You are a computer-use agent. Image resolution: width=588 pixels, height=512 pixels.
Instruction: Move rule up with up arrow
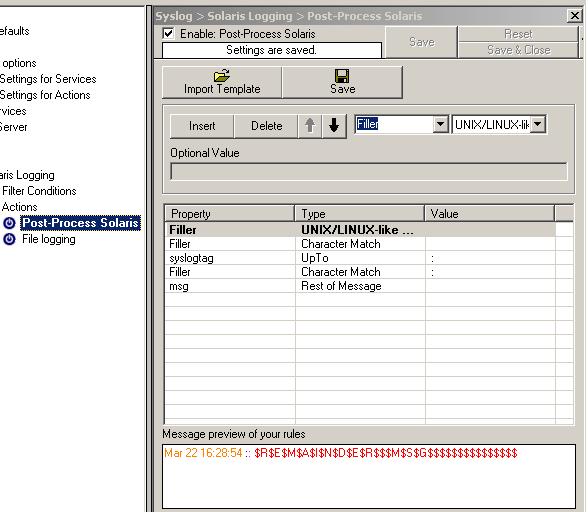coord(310,125)
